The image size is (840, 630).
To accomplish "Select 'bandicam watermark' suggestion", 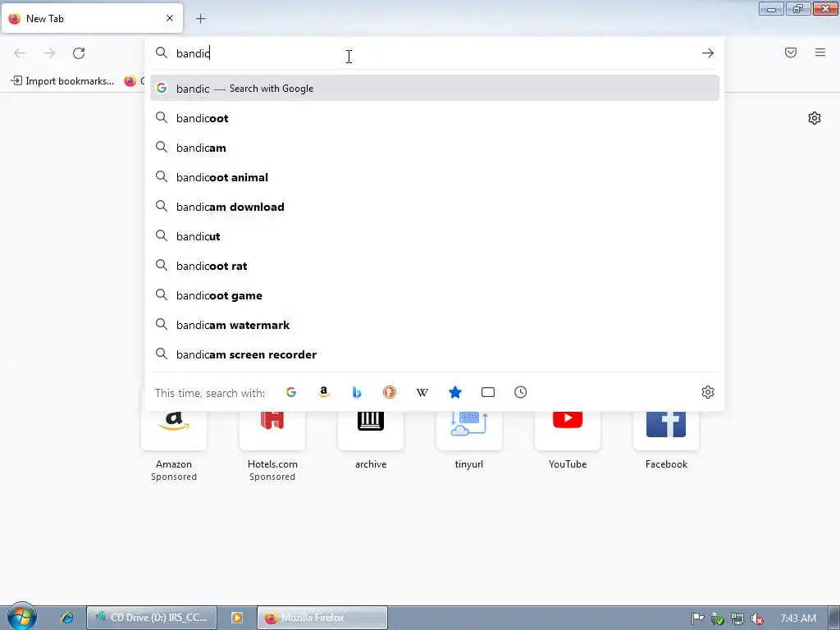I will point(435,325).
